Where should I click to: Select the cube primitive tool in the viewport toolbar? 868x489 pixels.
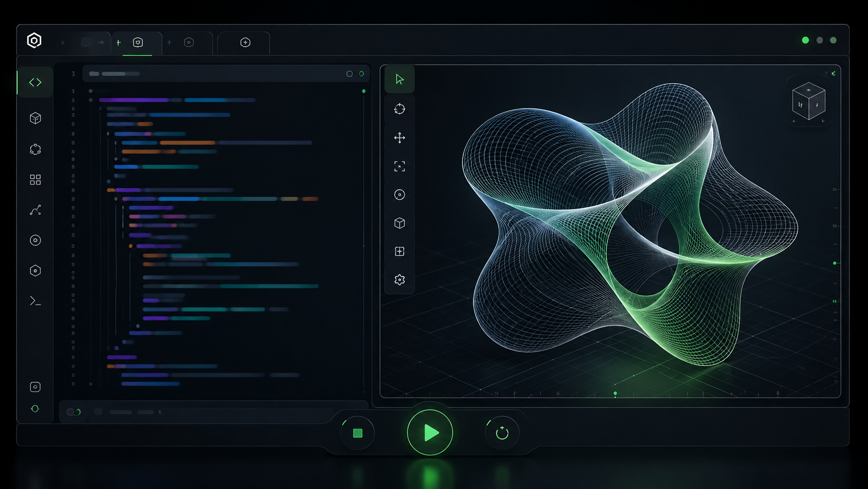point(399,223)
